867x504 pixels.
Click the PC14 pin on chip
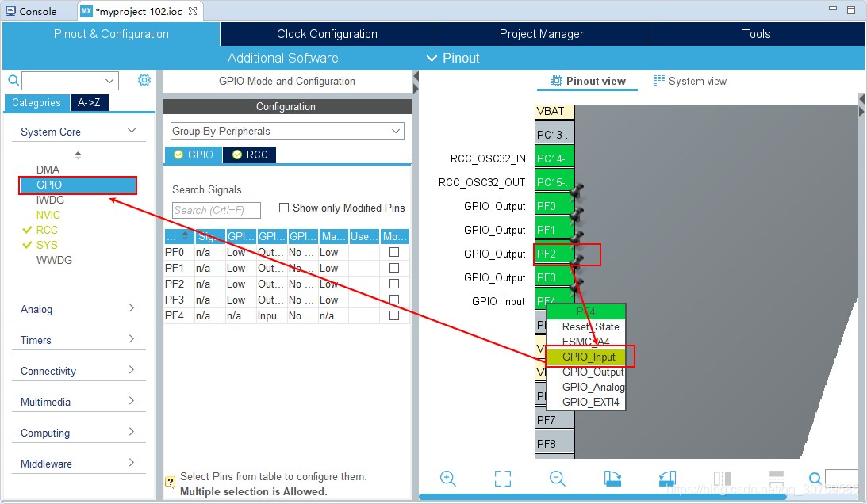coord(554,158)
